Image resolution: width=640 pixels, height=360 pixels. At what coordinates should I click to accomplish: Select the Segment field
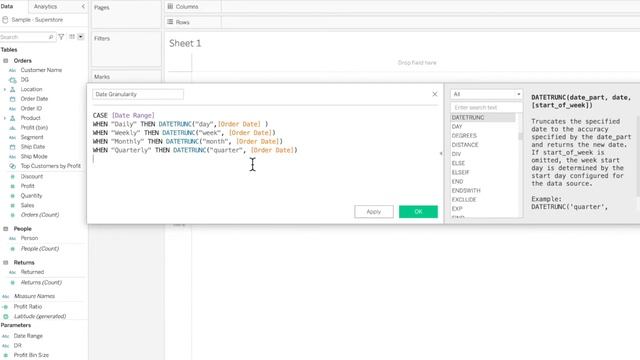click(32, 137)
